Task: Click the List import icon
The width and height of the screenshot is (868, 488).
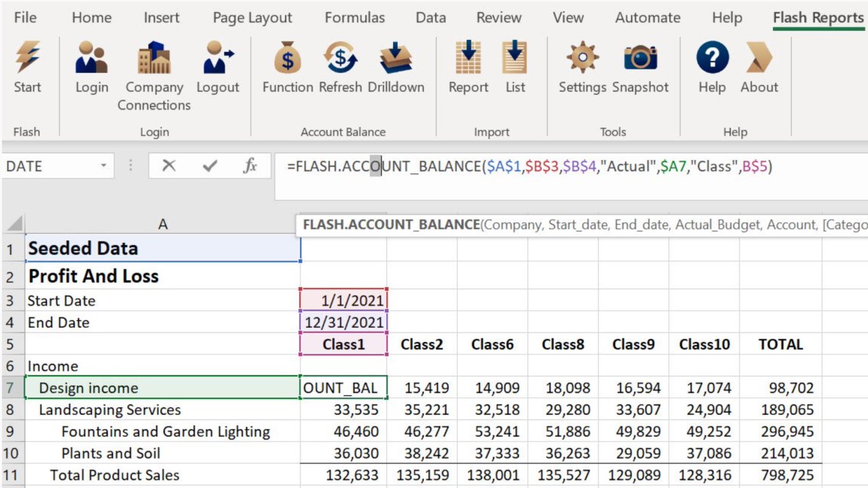Action: (x=515, y=58)
